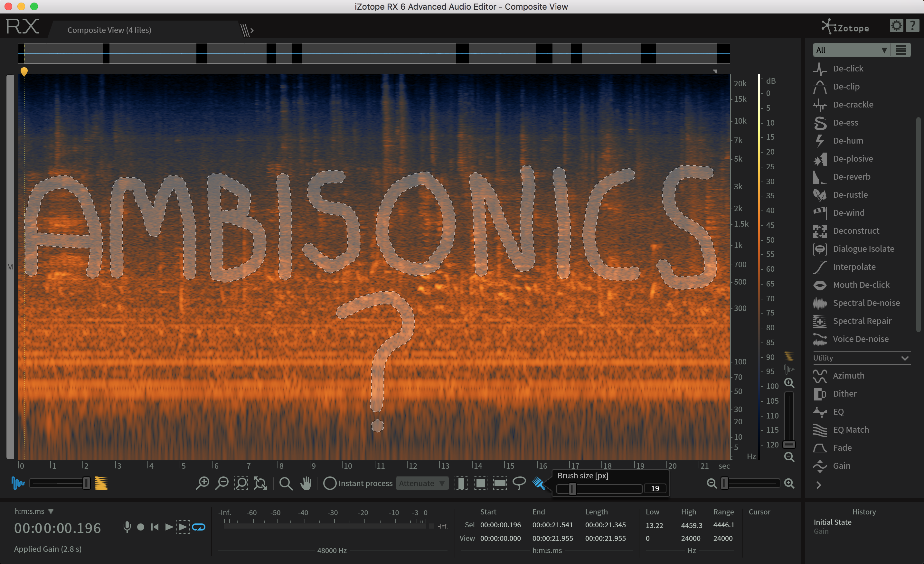Select the brush selection tool
Viewport: 924px width, 564px height.
click(539, 484)
